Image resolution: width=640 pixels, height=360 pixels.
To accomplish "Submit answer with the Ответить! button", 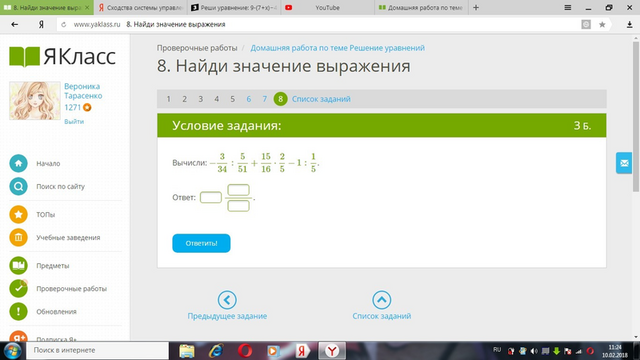I will coord(201,243).
